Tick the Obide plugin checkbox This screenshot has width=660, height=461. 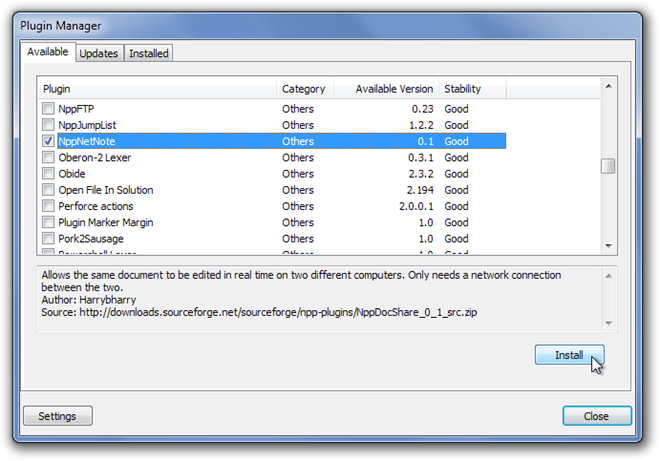point(48,173)
